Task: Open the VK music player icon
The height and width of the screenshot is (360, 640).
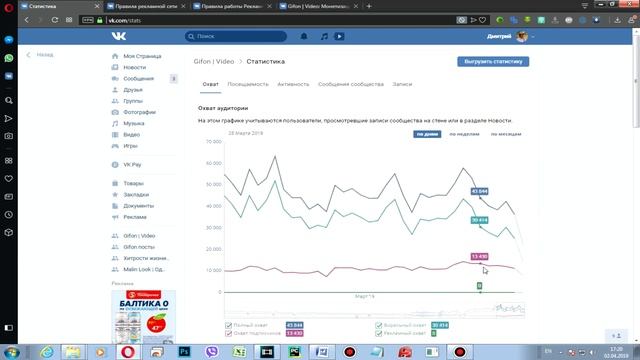Action: [324, 36]
